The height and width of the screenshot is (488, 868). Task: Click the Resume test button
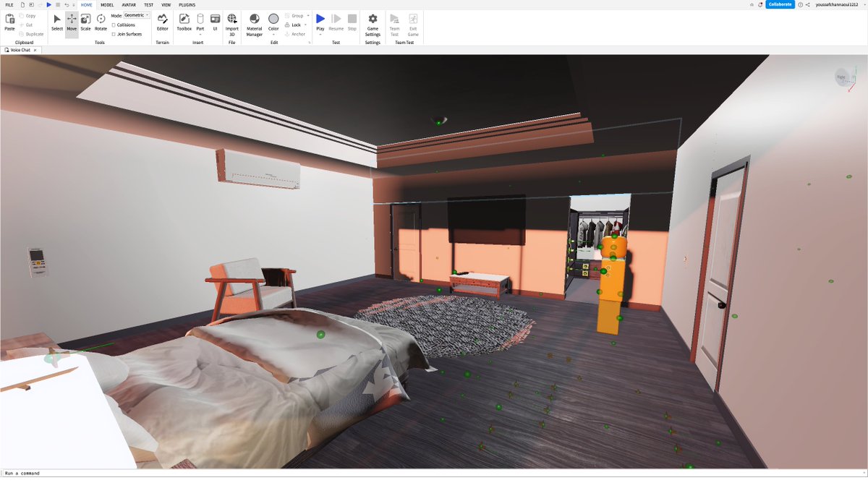coord(336,22)
